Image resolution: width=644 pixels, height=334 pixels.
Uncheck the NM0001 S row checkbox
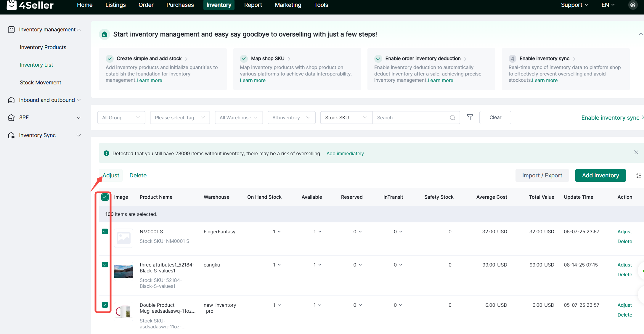point(105,232)
